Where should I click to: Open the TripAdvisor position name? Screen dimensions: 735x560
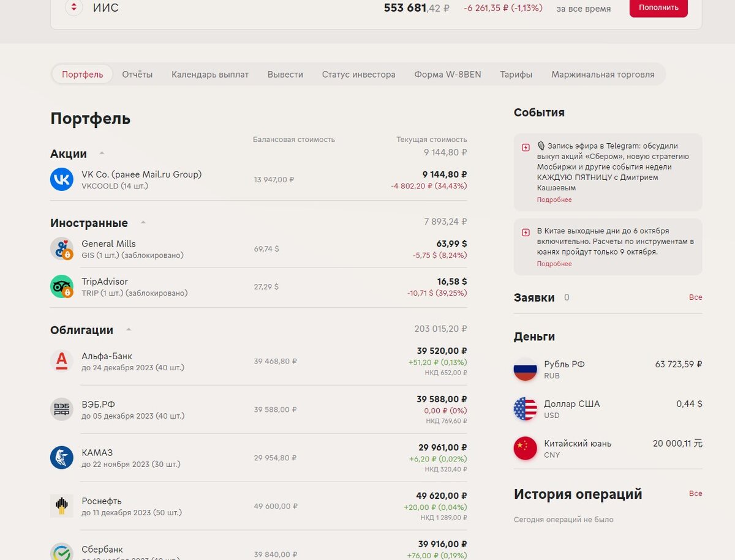tap(105, 282)
